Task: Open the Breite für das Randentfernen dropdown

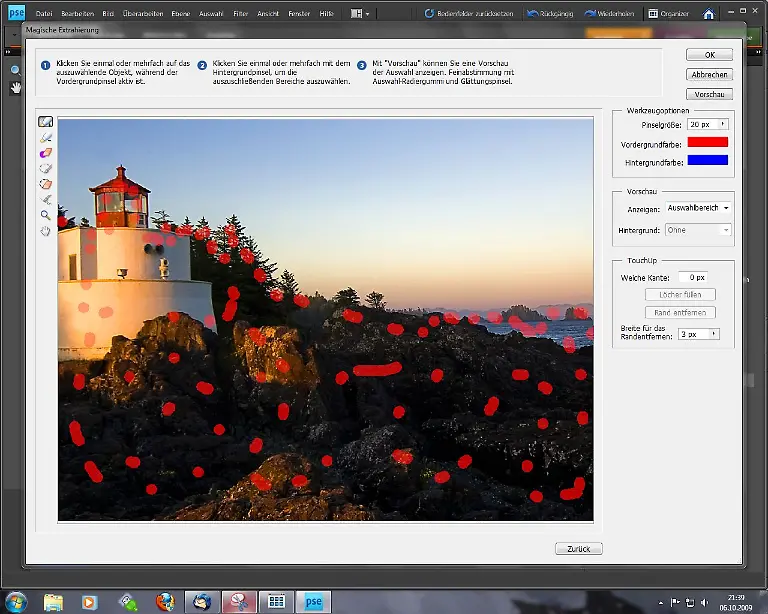Action: 714,334
